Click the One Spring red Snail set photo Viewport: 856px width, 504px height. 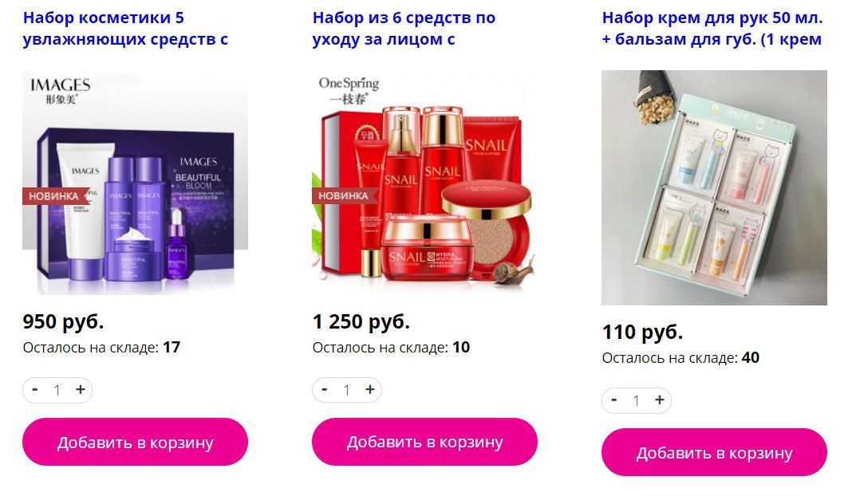(x=424, y=182)
